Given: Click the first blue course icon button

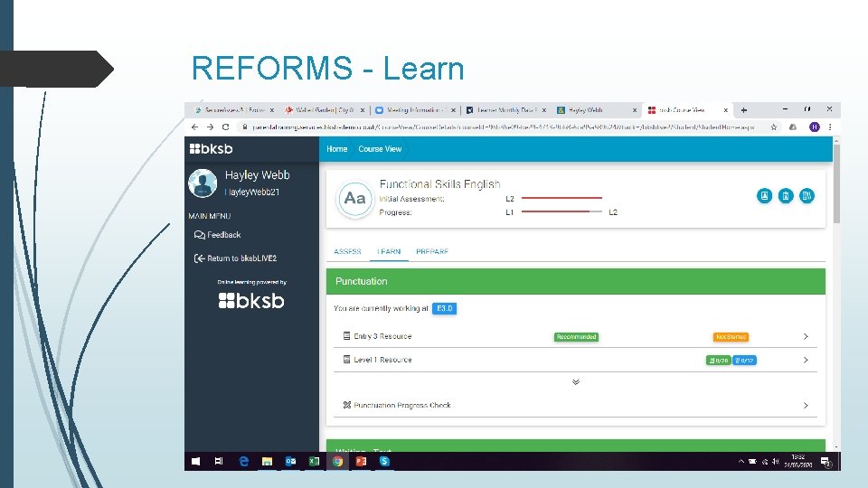Looking at the screenshot, I should coord(765,195).
